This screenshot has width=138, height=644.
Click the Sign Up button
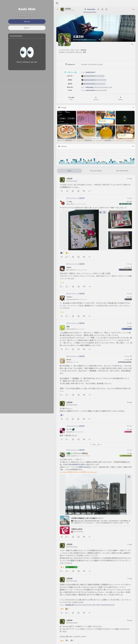[x=27, y=21]
